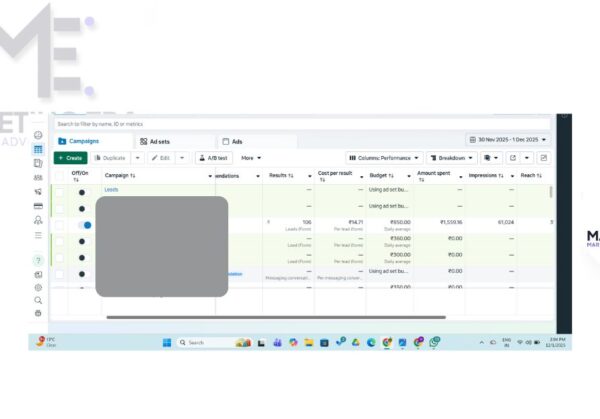Click the horizontal scrollbar below the table
Screen dimensions: 600x419
(x=275, y=317)
